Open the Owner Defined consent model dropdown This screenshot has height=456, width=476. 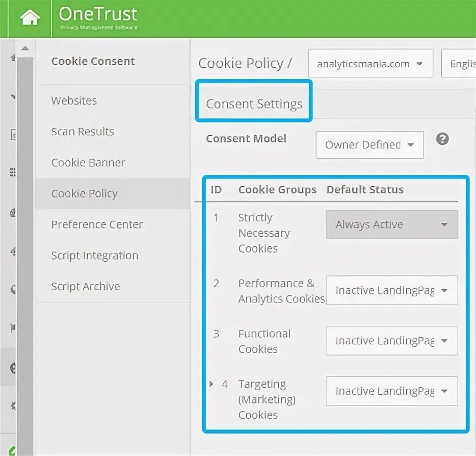point(369,145)
